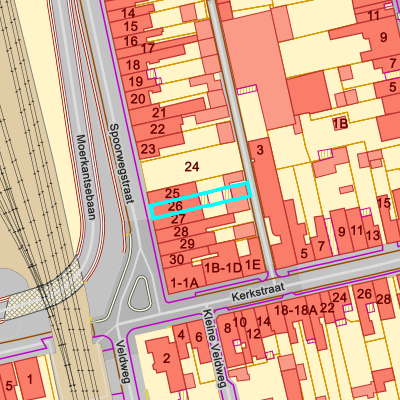This screenshot has height=400, width=400.
Task: Select building 1E near Kerkstraat
Action: 253,265
